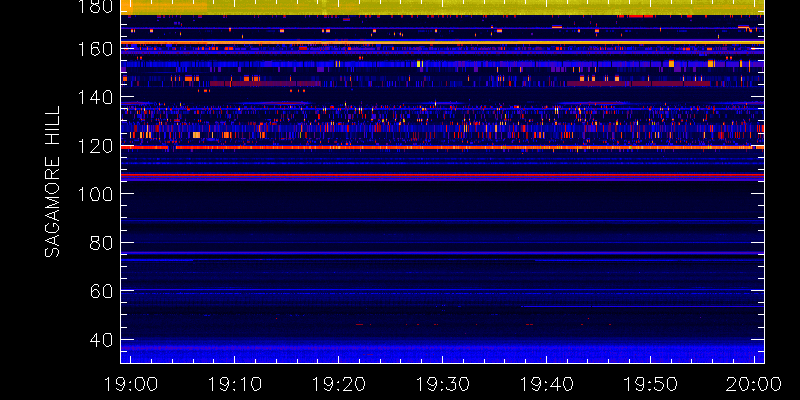Click the 19:00 time axis label

[131, 383]
